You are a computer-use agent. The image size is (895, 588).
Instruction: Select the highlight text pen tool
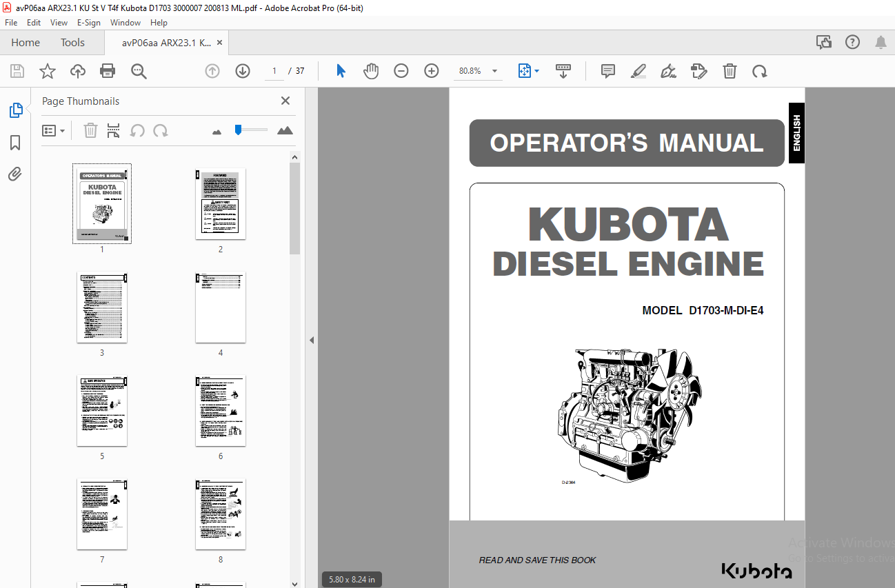[x=638, y=71]
